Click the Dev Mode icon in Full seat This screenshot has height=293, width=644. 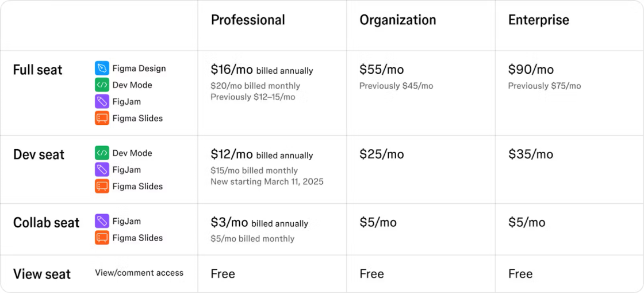(x=102, y=85)
